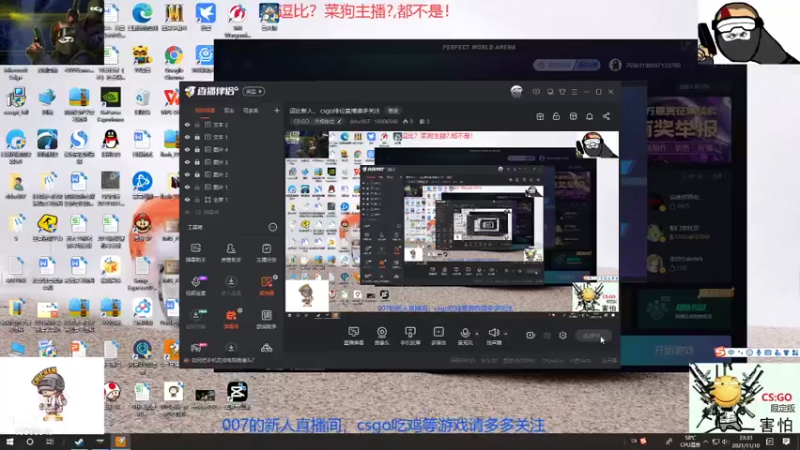Expand the microphone volume arrow
The image size is (800, 450).
477,334
